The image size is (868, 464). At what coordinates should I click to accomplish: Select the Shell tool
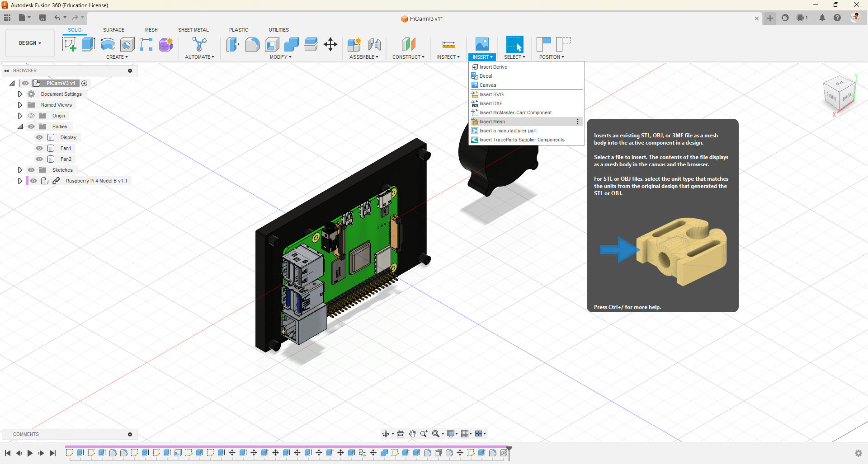click(x=272, y=44)
